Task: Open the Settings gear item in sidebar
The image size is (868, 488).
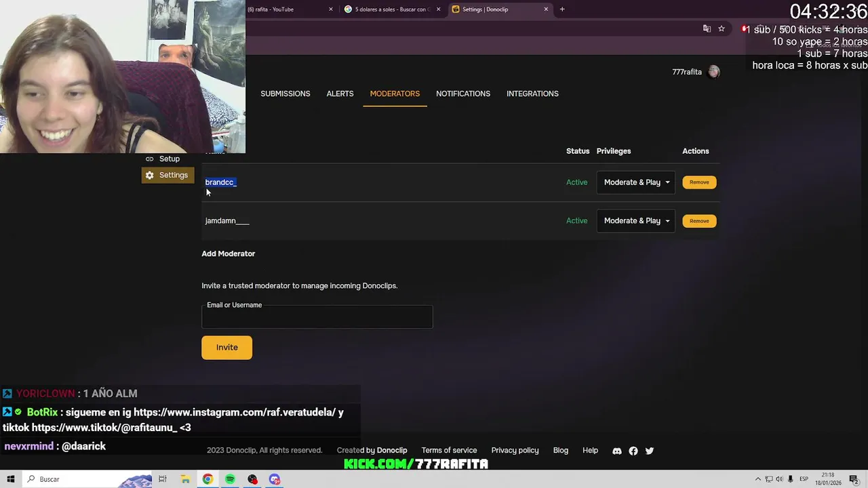Action: 167,175
